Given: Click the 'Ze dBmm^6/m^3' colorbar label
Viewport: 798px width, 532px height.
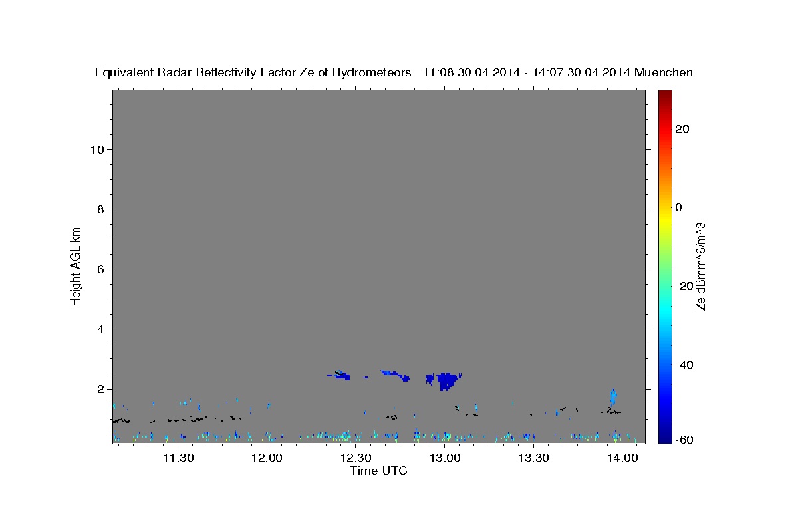Looking at the screenshot, I should click(x=700, y=266).
